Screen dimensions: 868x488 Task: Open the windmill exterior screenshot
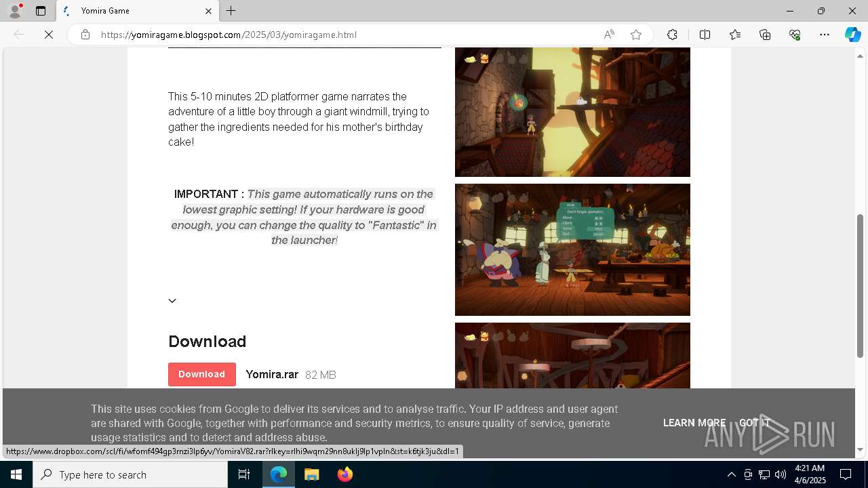(572, 112)
